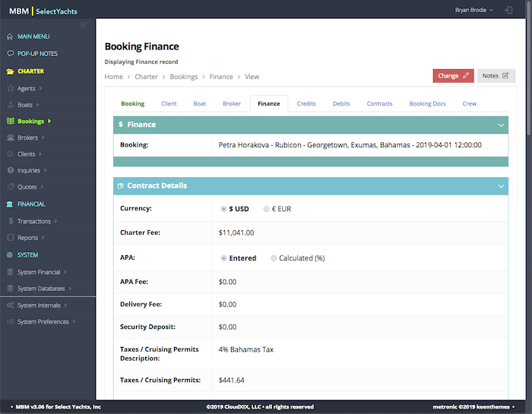Viewport: 532px width, 414px height.
Task: Switch to the Client tab
Action: (169, 103)
